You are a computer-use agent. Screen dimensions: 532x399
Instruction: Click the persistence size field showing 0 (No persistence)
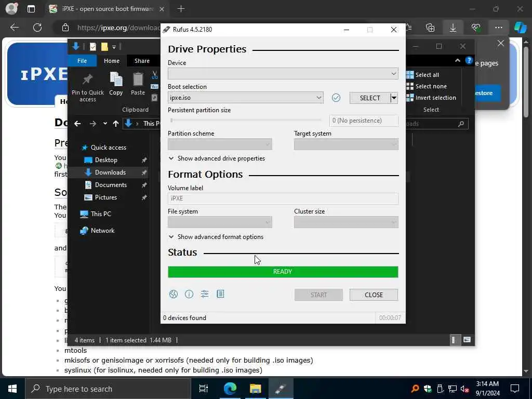tap(364, 121)
